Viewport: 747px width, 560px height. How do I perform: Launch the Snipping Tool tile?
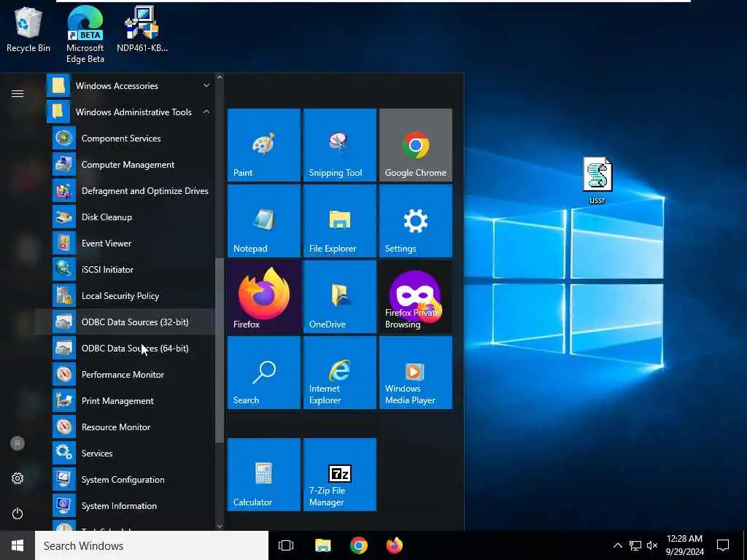pyautogui.click(x=340, y=145)
